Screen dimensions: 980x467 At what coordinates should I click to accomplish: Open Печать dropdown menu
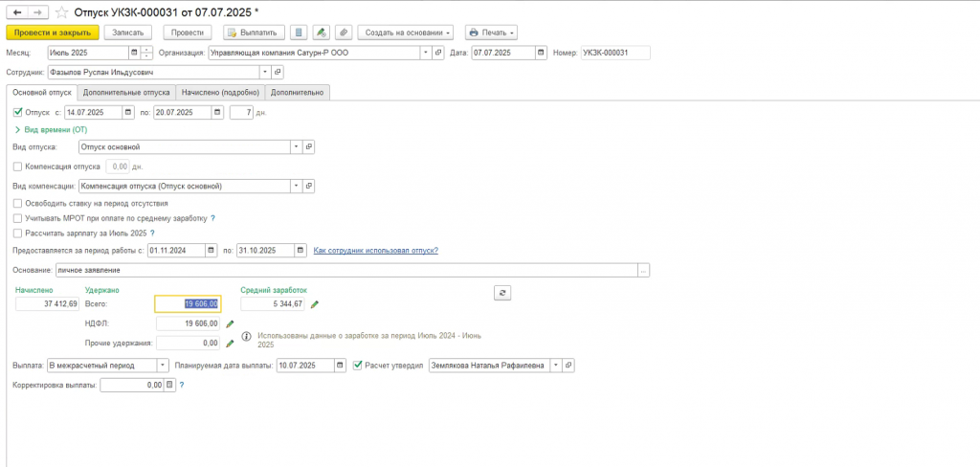(x=491, y=33)
